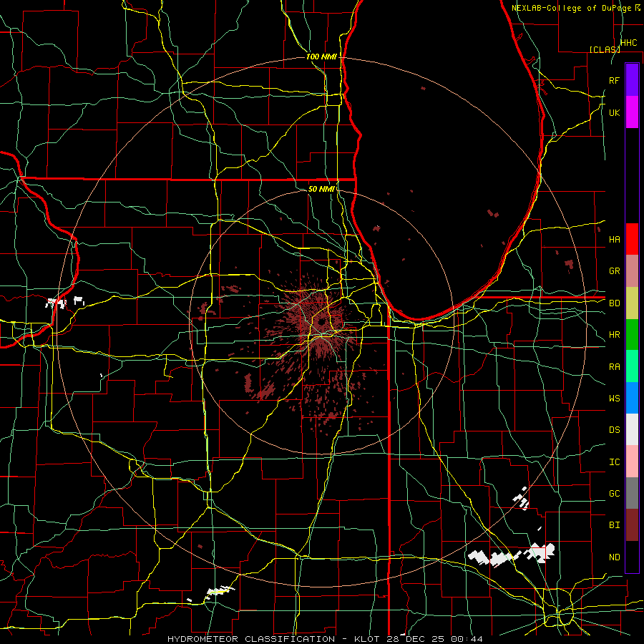Click the KLOT radar site center
Viewport: 644px width, 644px height.
click(x=321, y=321)
